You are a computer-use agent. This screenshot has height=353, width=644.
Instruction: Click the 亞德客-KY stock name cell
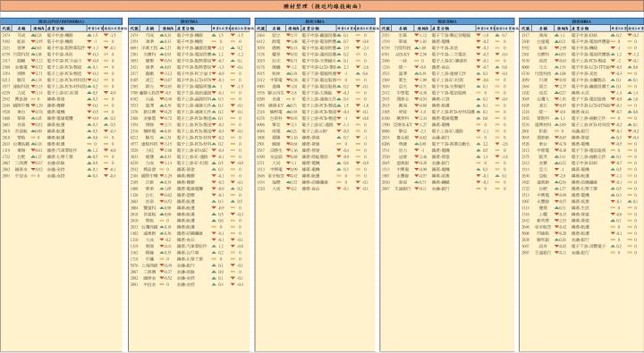[x=402, y=125]
